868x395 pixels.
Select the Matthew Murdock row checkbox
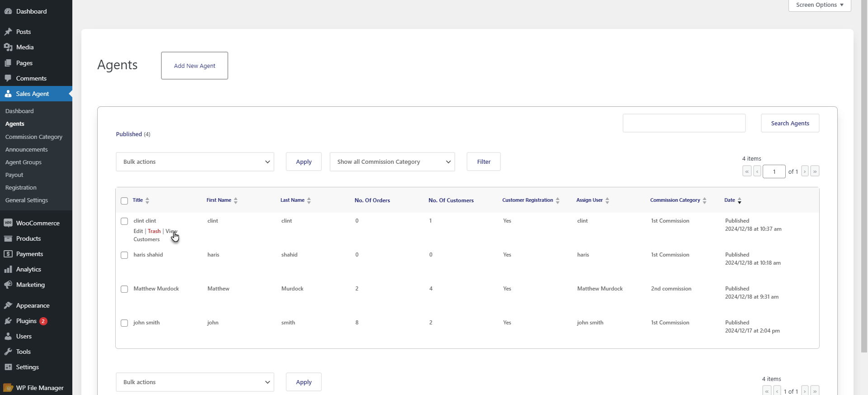click(x=124, y=289)
